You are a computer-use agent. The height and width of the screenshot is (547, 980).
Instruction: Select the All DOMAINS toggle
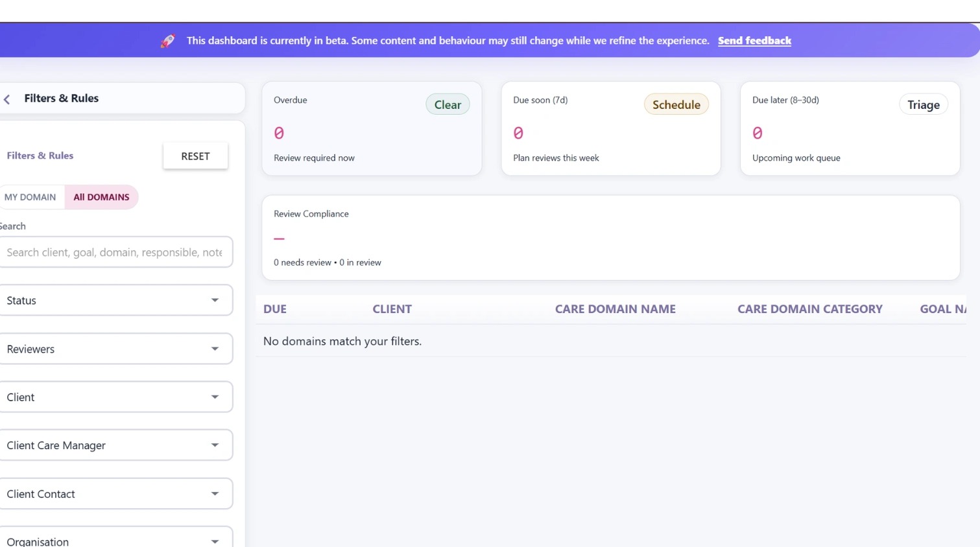[x=101, y=197]
